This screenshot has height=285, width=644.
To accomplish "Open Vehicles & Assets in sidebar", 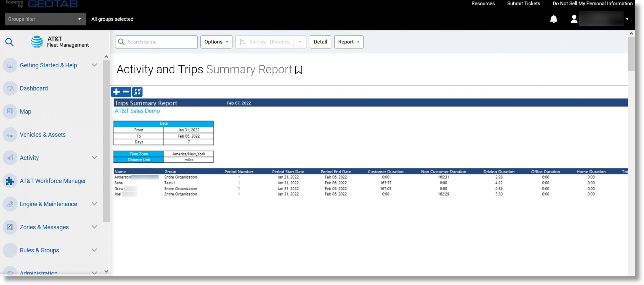I will (x=43, y=135).
